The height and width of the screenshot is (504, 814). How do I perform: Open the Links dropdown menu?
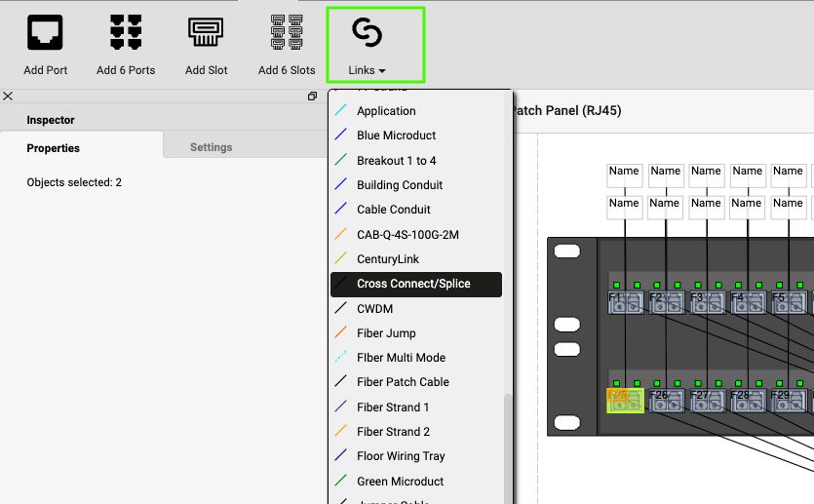pyautogui.click(x=368, y=46)
